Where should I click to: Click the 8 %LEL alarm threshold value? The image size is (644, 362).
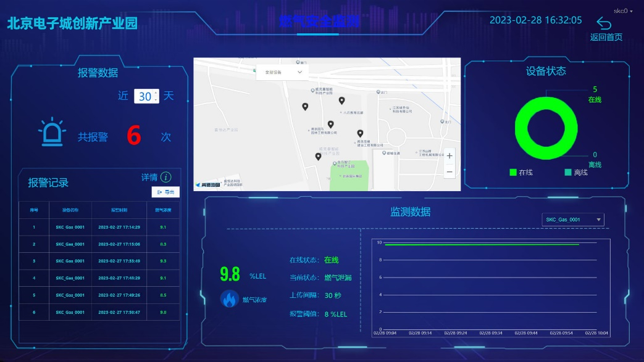335,314
